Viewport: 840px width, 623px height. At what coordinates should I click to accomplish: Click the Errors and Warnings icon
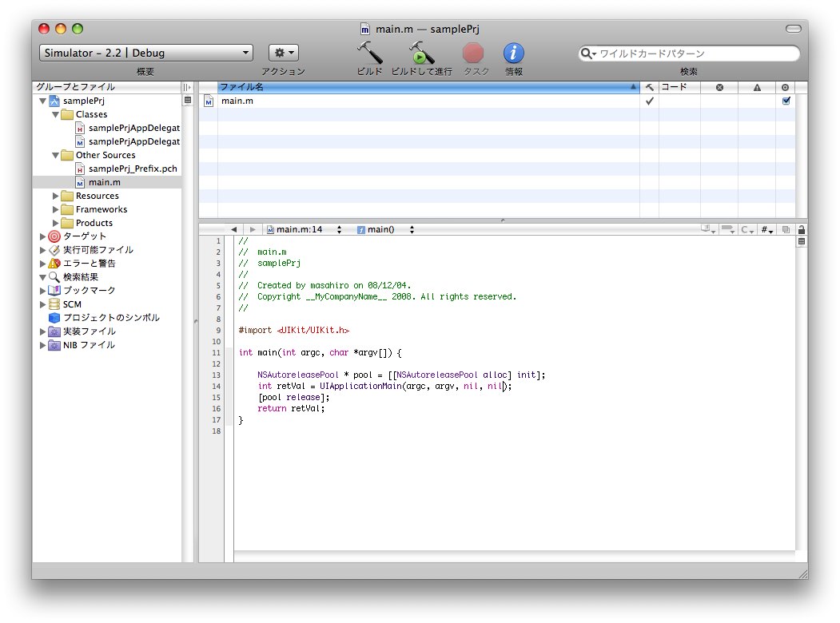[54, 264]
